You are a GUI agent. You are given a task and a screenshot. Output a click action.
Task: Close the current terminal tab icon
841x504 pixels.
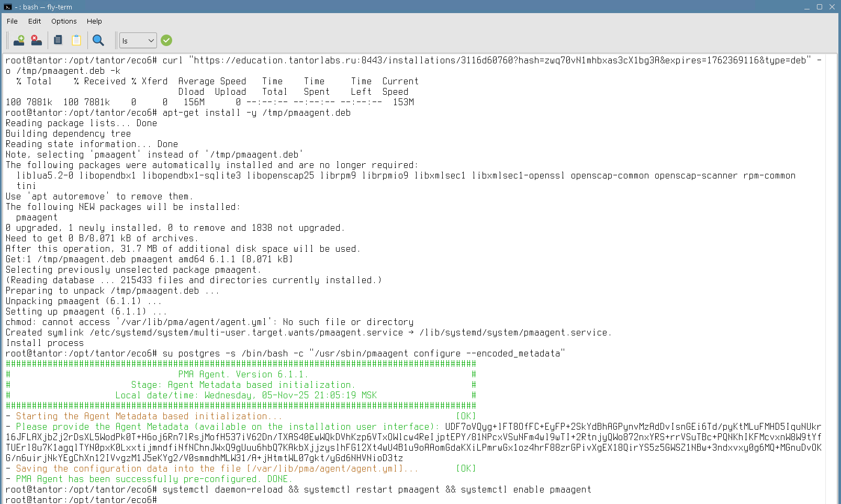pos(36,40)
